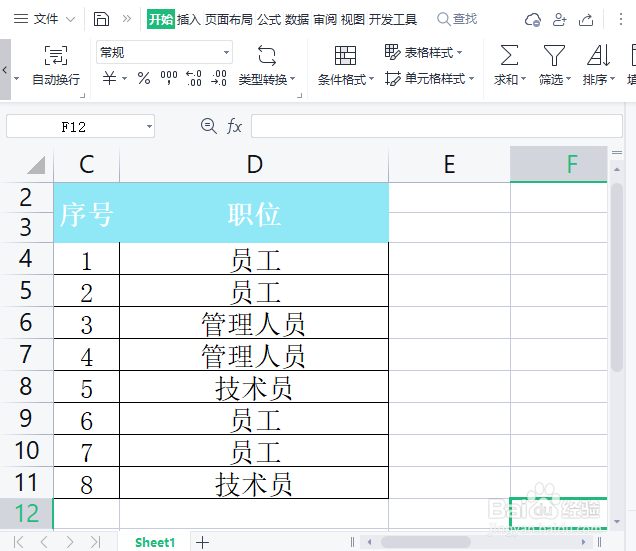Click the select-all corner triangle
Screen dimensions: 636x551
tap(36, 165)
